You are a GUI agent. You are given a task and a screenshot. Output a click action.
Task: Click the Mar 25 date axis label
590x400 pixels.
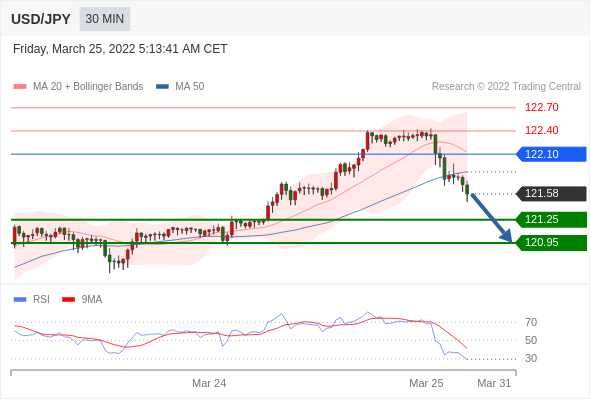click(426, 383)
